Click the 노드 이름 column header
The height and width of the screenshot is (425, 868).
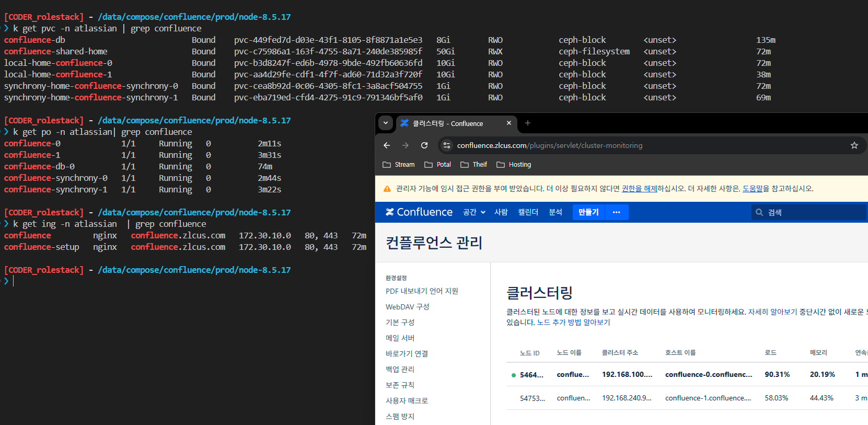(569, 353)
